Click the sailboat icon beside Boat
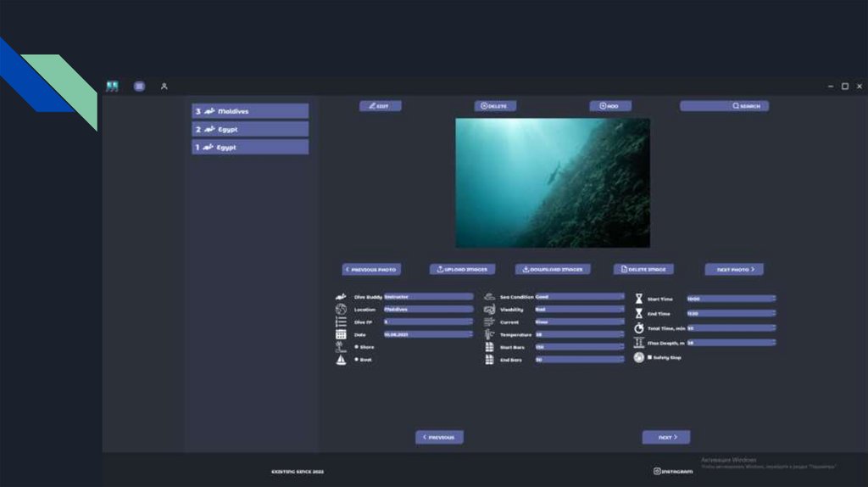The width and height of the screenshot is (868, 487). [341, 360]
